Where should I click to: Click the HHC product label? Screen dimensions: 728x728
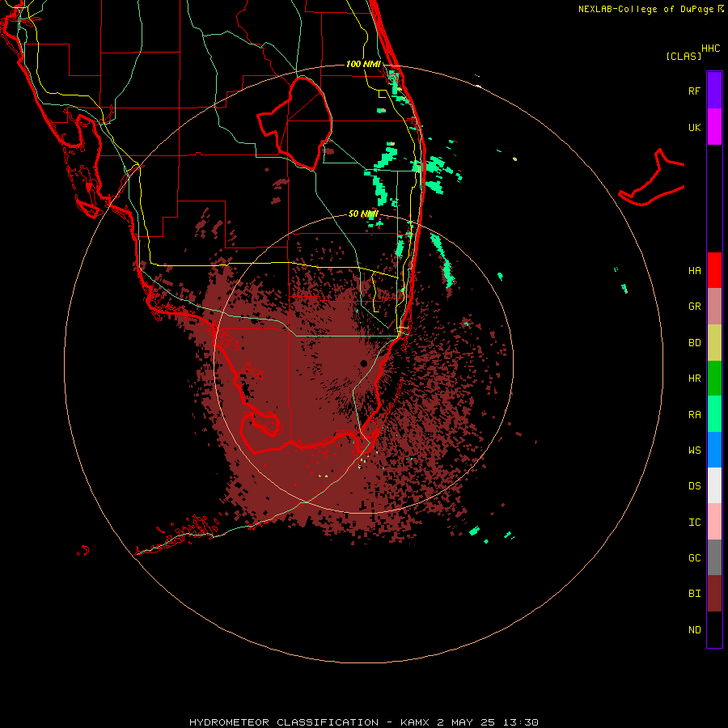(x=710, y=49)
